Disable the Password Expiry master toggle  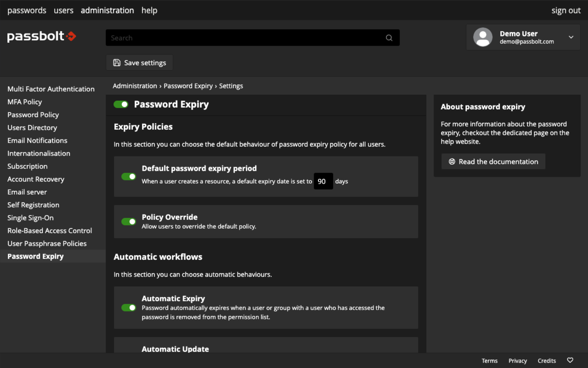[x=120, y=104]
